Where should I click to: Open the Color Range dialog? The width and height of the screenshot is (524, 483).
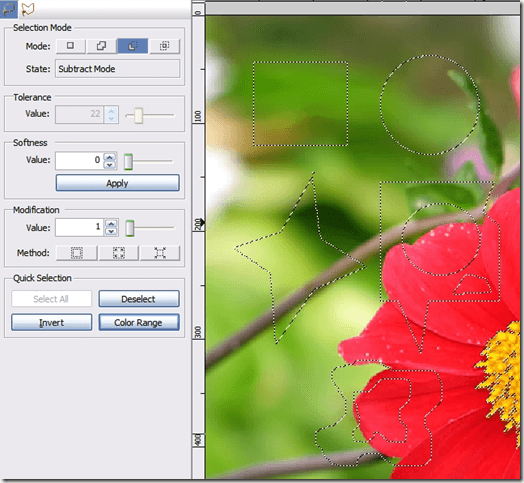(139, 323)
